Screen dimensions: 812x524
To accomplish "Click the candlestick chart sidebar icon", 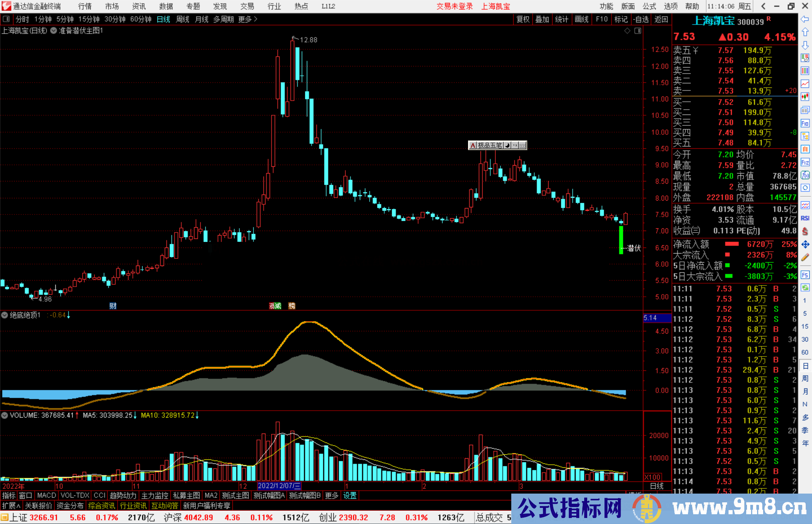I will click(805, 97).
